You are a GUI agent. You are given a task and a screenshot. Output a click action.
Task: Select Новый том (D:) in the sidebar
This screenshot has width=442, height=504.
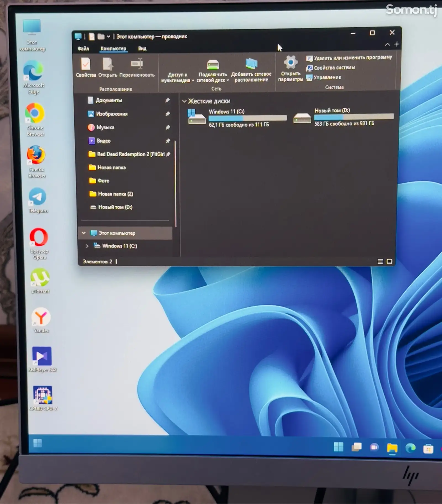(x=115, y=207)
